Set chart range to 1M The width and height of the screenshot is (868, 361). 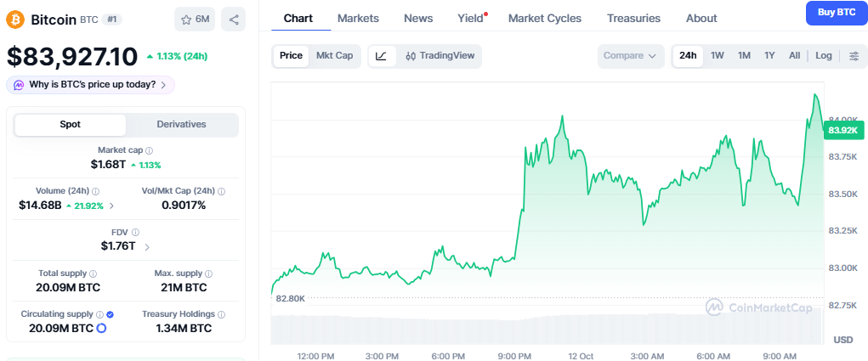[744, 56]
